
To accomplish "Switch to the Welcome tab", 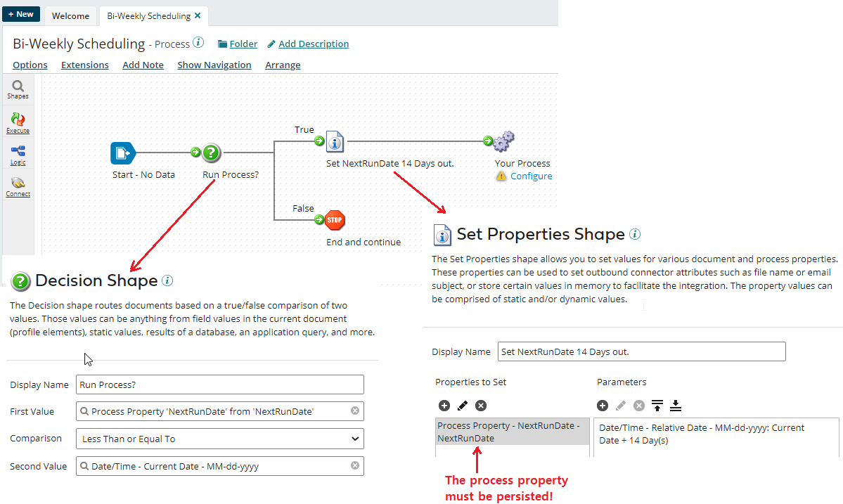I will (x=70, y=15).
